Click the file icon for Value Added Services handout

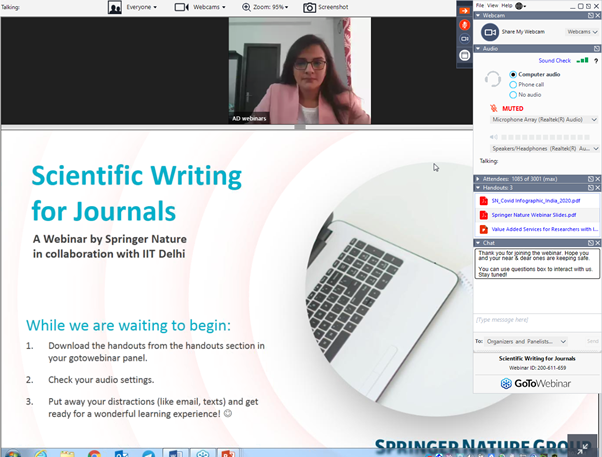click(x=484, y=229)
